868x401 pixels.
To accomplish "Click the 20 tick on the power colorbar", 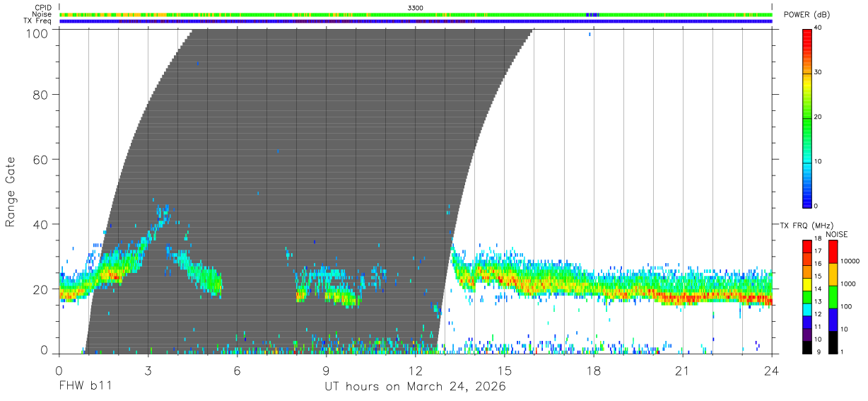I will click(819, 117).
